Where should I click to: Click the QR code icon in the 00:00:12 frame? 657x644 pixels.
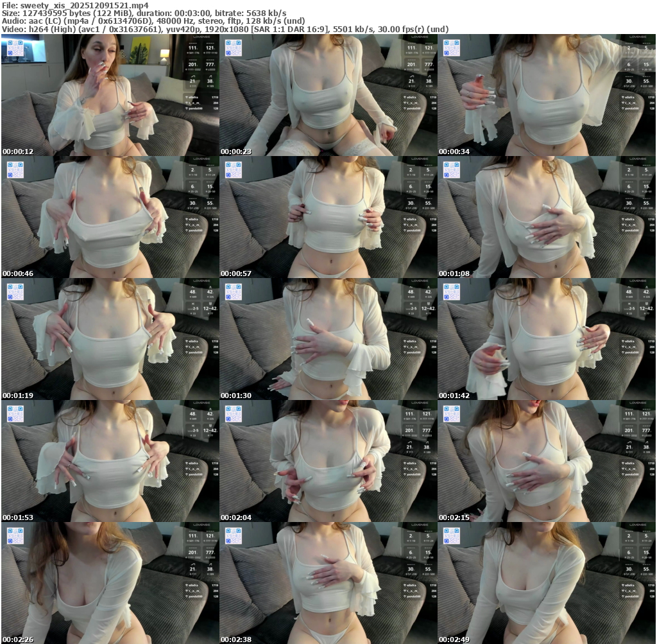[15, 48]
